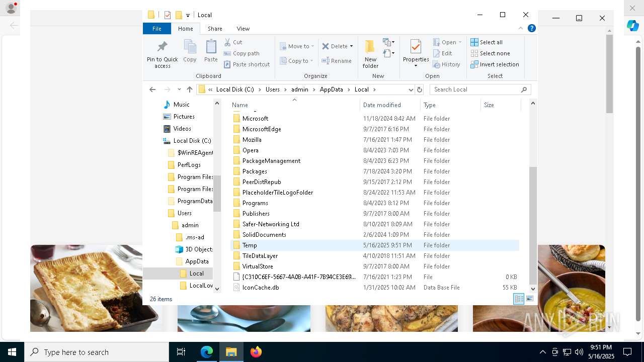The height and width of the screenshot is (362, 644).
Task: Select the IconCache.db file
Action: click(375, 288)
